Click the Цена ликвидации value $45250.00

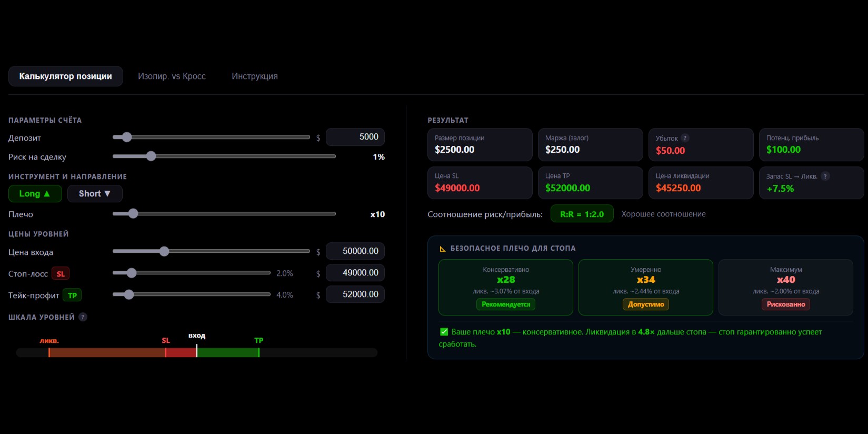point(679,189)
